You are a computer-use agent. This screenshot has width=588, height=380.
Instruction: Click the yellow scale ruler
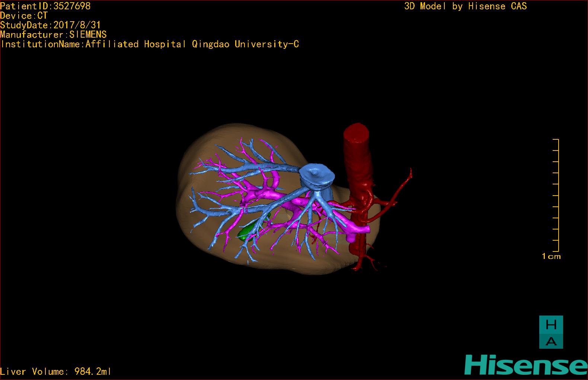click(556, 195)
